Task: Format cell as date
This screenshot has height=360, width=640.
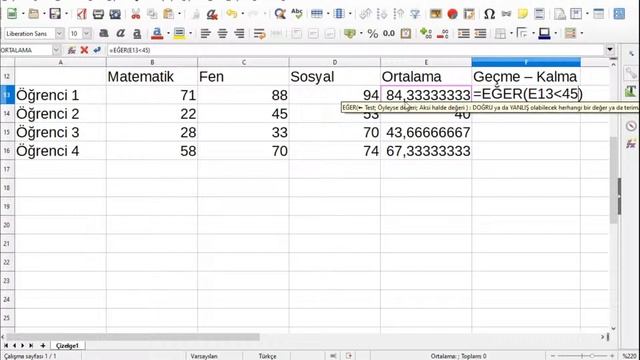Action: pyautogui.click(x=406, y=33)
